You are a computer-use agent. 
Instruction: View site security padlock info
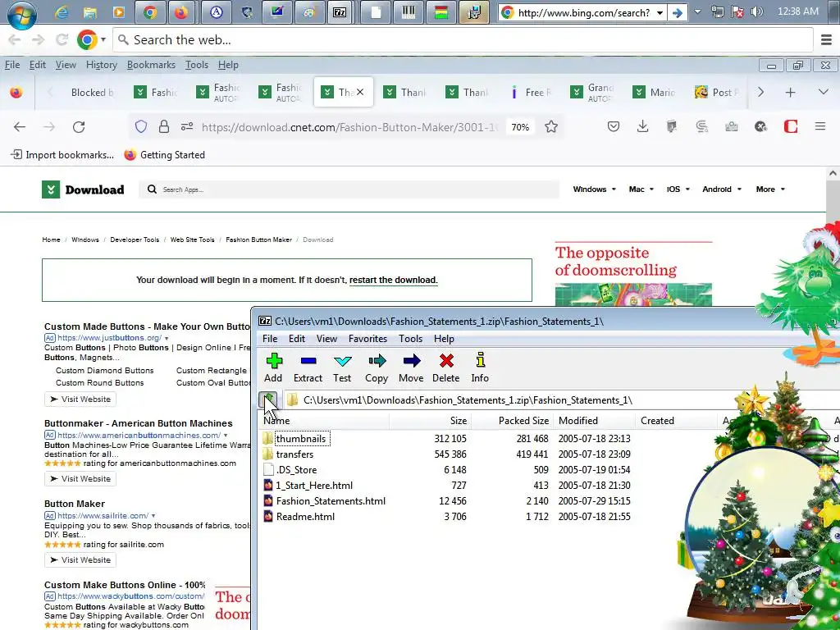(x=164, y=127)
